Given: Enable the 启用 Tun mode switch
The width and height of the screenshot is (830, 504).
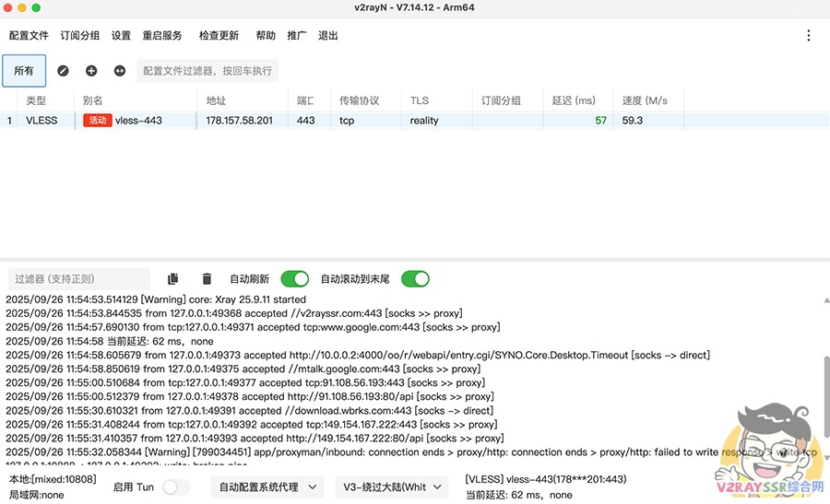Looking at the screenshot, I should (x=175, y=487).
